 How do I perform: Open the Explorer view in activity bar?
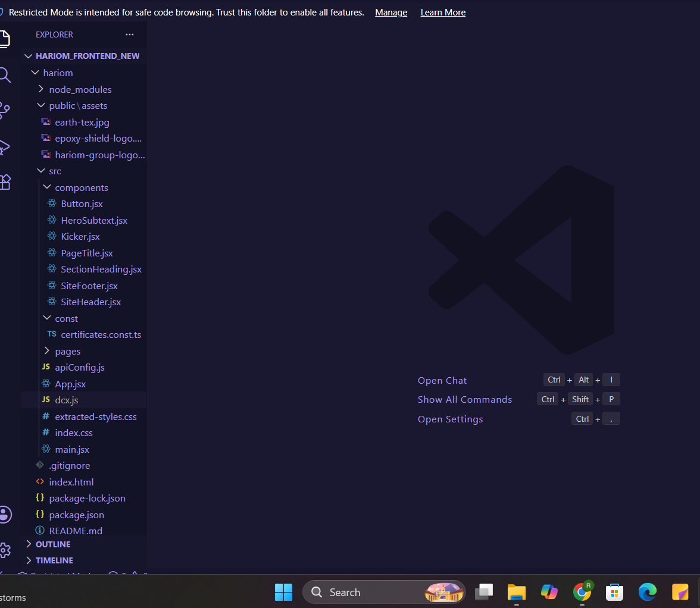point(5,39)
